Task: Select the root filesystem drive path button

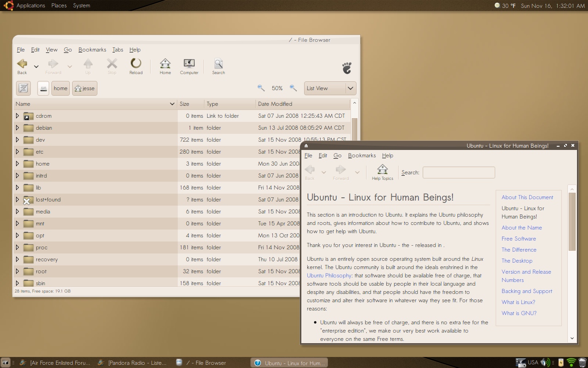Action: pyautogui.click(x=43, y=88)
